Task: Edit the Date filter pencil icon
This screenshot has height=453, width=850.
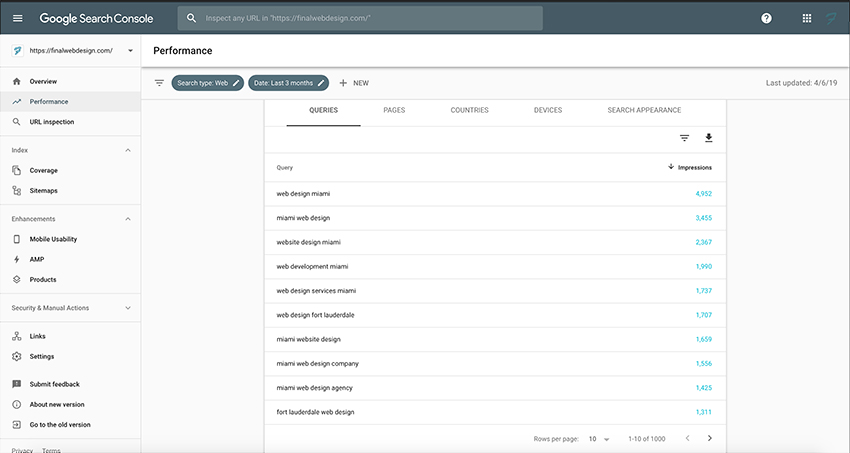Action: [x=321, y=83]
